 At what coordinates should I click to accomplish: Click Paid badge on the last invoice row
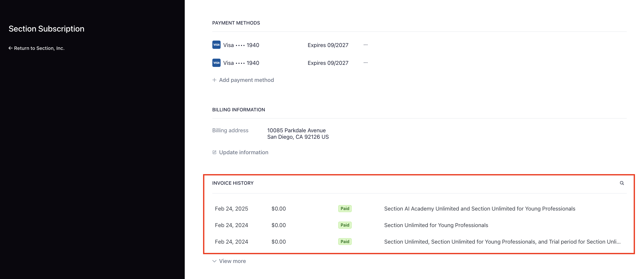point(345,242)
